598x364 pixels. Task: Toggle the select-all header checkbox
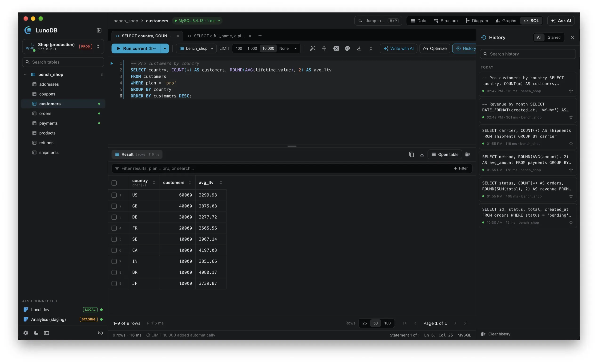[114, 183]
